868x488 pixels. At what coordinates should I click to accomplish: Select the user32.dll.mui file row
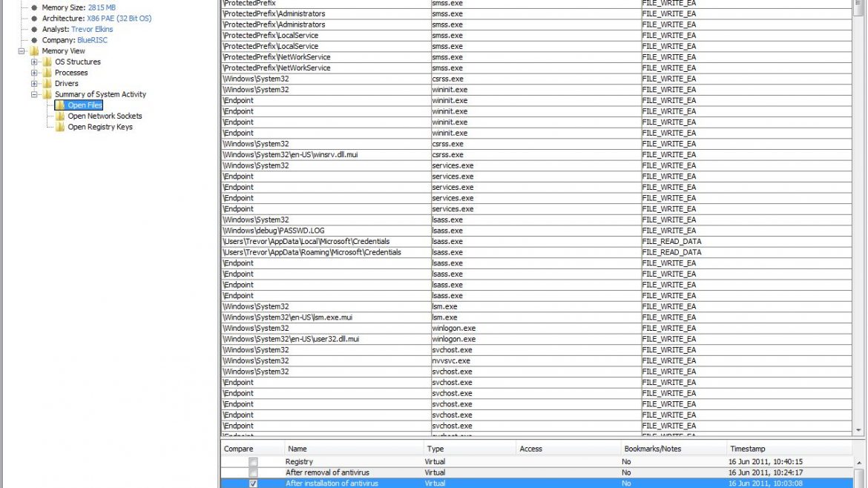536,339
